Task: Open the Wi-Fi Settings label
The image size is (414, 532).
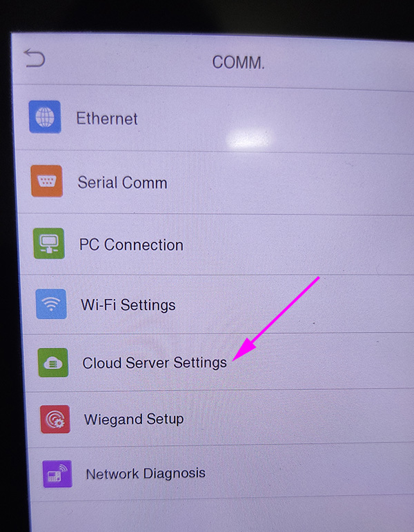Action: 128,305
